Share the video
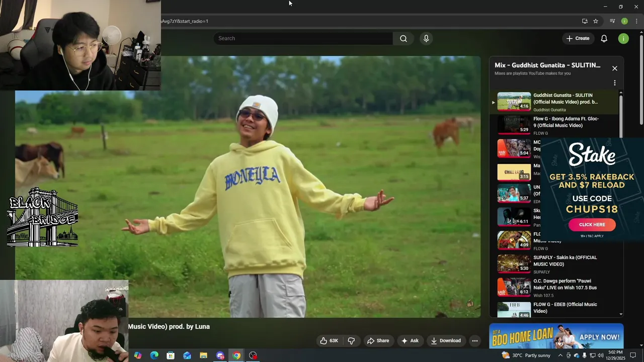This screenshot has height=362, width=644. click(378, 340)
